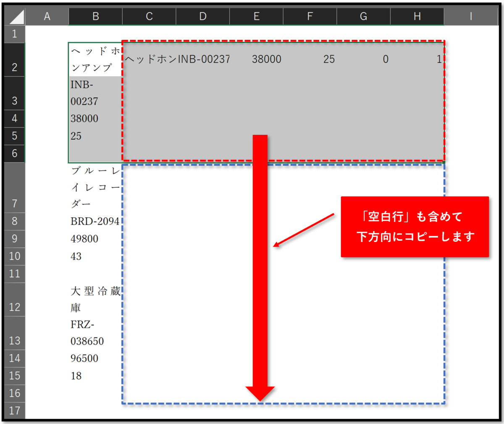This screenshot has width=504, height=424.
Task: Select column A header
Action: (47, 16)
